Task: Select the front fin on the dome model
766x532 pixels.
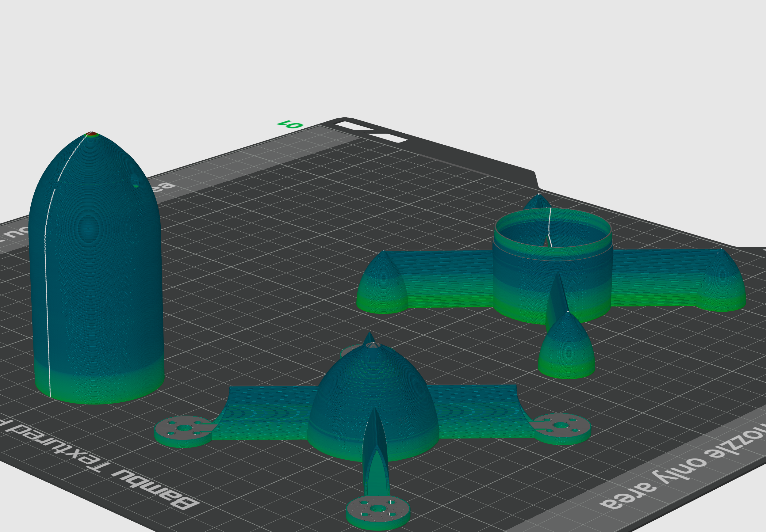Action: click(375, 443)
